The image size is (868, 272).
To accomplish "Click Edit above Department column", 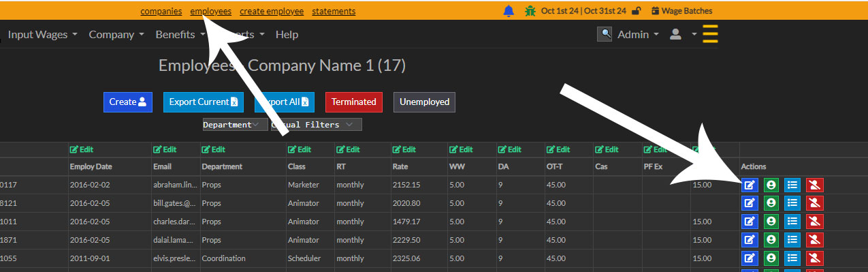I will pyautogui.click(x=214, y=149).
